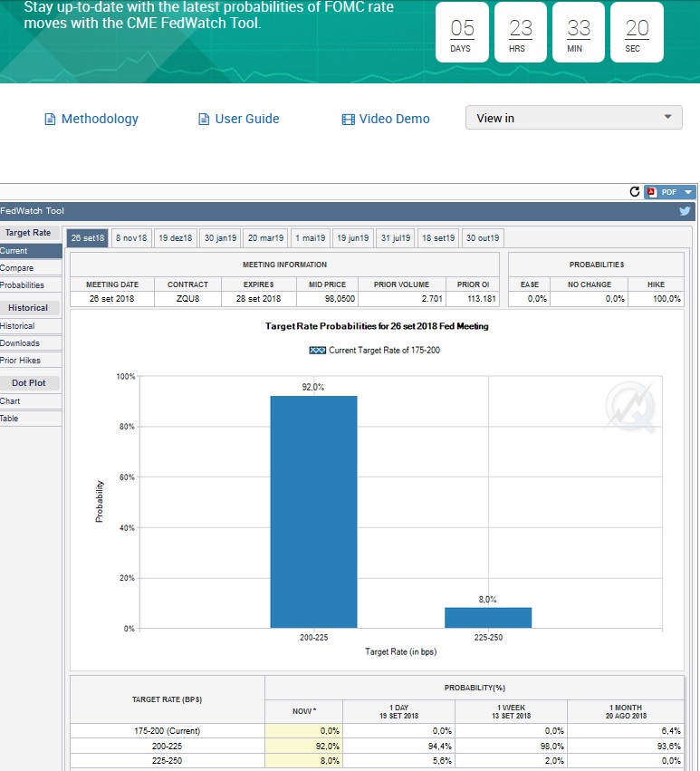Viewport: 700px width, 771px height.
Task: Open Probabilities in the sidebar
Action: tap(23, 285)
